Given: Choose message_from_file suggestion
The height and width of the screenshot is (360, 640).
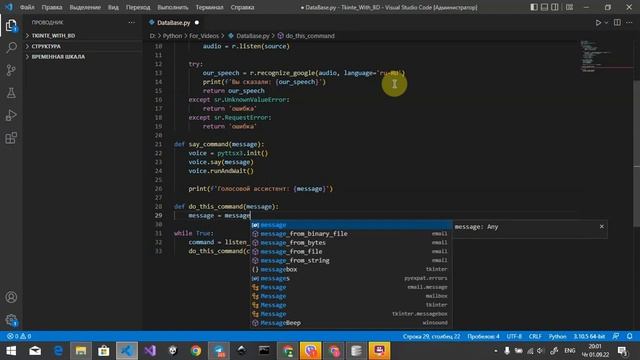Looking at the screenshot, I should click(x=351, y=252).
